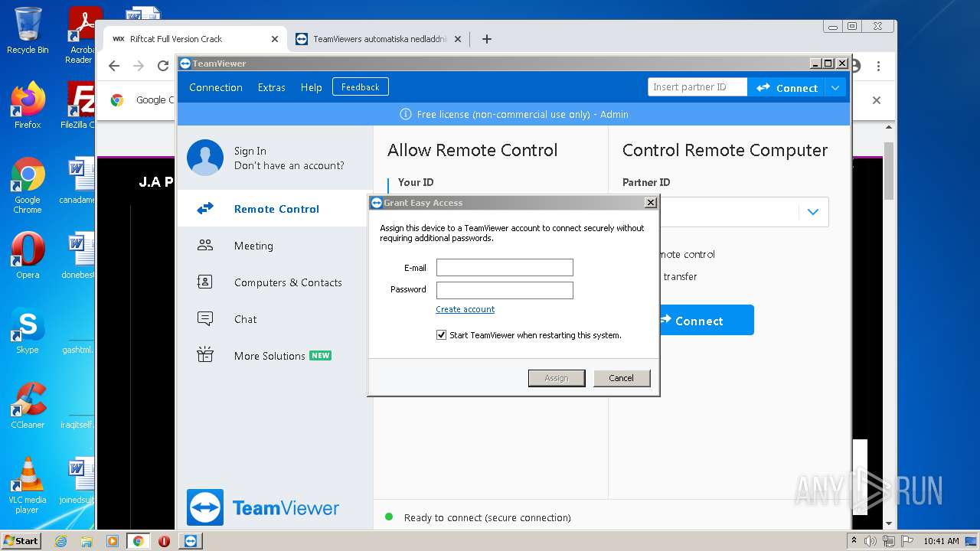This screenshot has height=551, width=980.
Task: Reload the Chrome page
Action: [163, 66]
